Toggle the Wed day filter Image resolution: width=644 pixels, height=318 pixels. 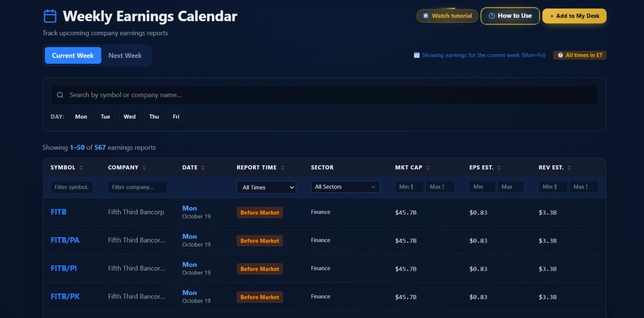[x=129, y=117]
